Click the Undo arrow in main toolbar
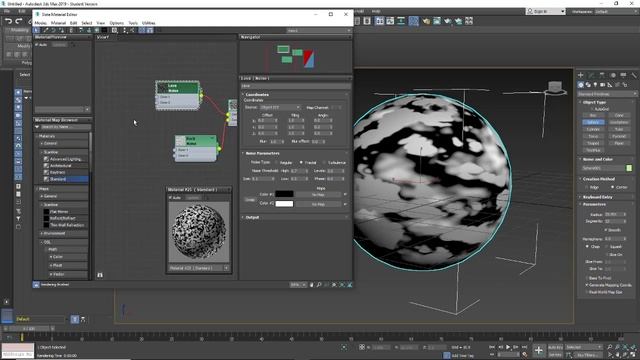 click(8, 21)
